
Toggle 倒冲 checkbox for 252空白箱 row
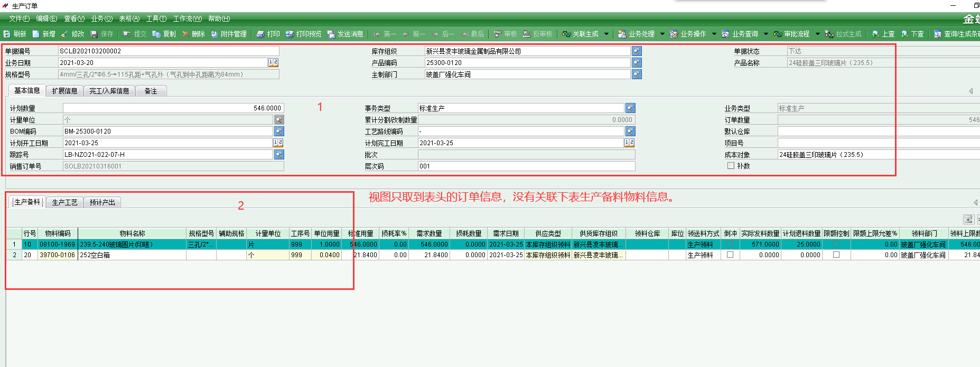tap(730, 255)
